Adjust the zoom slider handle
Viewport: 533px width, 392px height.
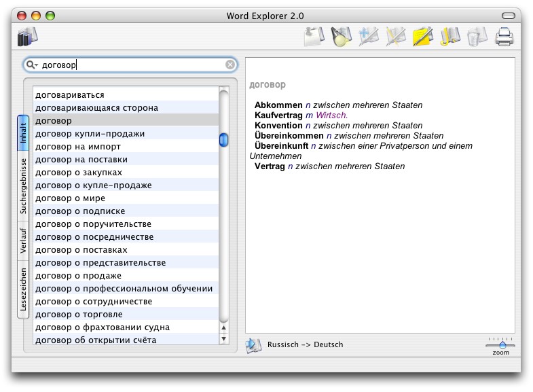click(x=502, y=345)
